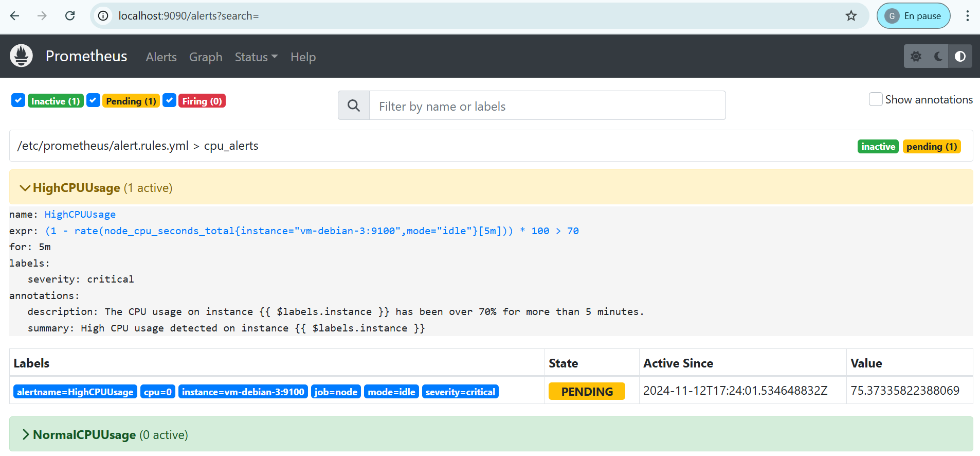Click the red Firing (0) badge

[x=202, y=101]
